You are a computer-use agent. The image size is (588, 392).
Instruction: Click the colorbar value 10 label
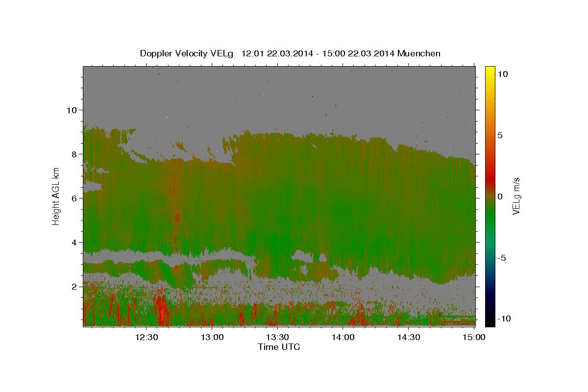[x=502, y=74]
